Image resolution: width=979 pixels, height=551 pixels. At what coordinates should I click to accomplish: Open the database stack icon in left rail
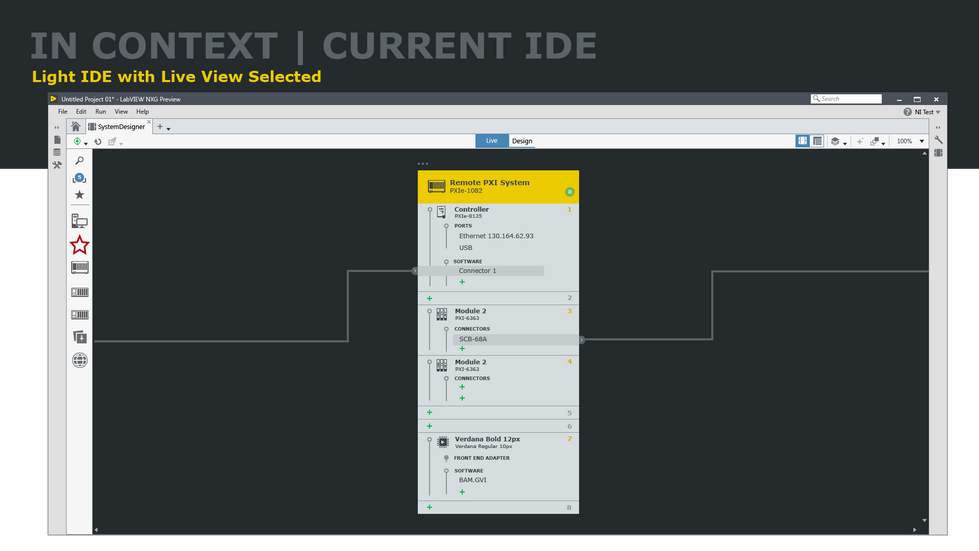coord(57,152)
